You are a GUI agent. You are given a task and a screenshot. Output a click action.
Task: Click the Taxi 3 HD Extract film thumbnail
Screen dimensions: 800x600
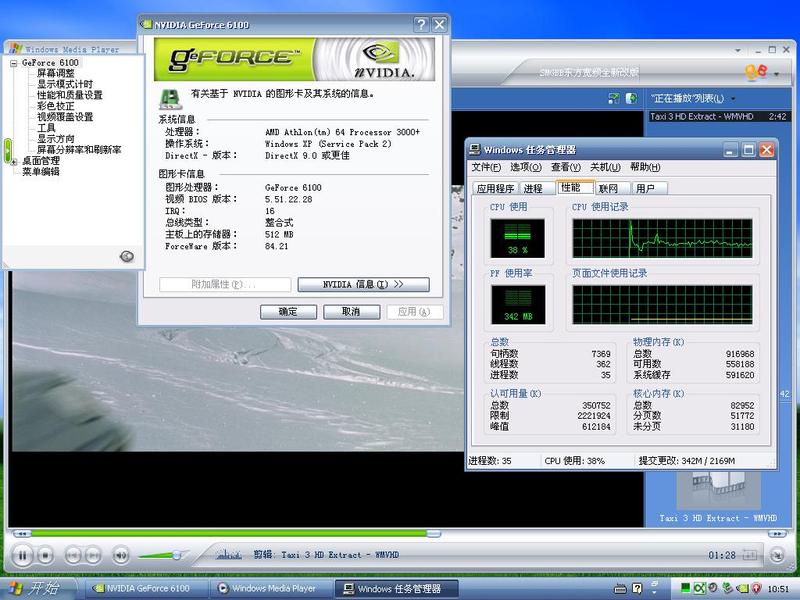[718, 490]
